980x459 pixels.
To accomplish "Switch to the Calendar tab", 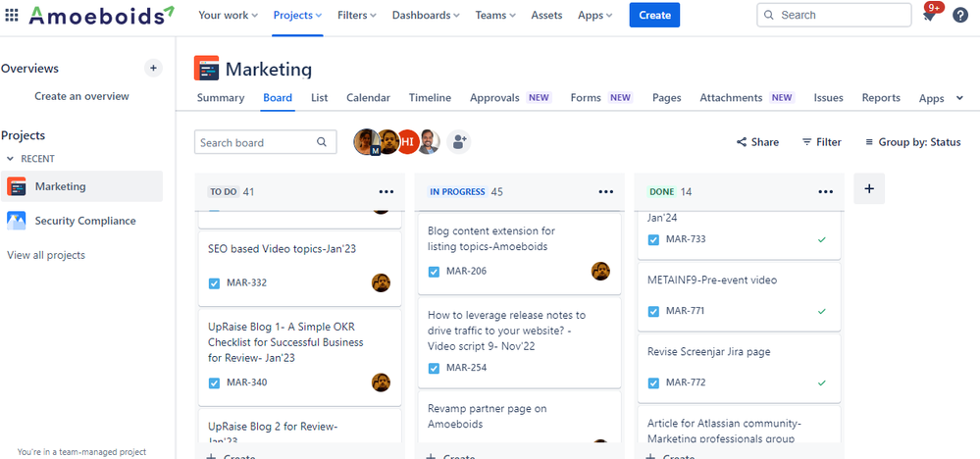I will click(368, 97).
